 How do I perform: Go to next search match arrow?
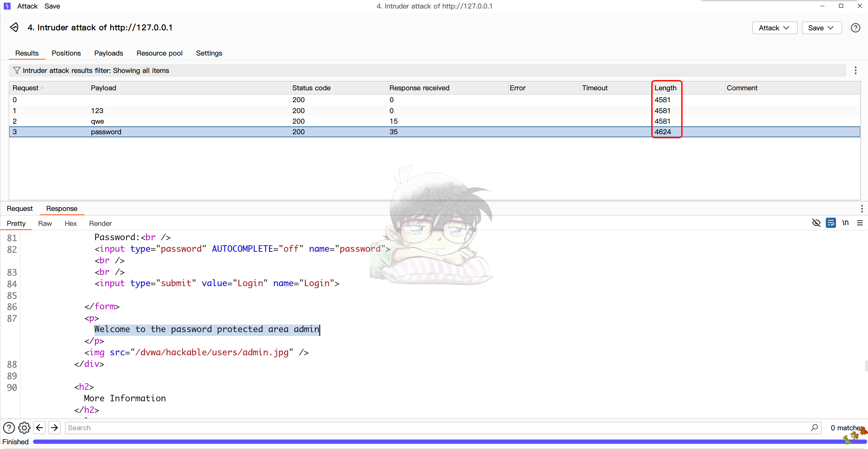click(55, 428)
